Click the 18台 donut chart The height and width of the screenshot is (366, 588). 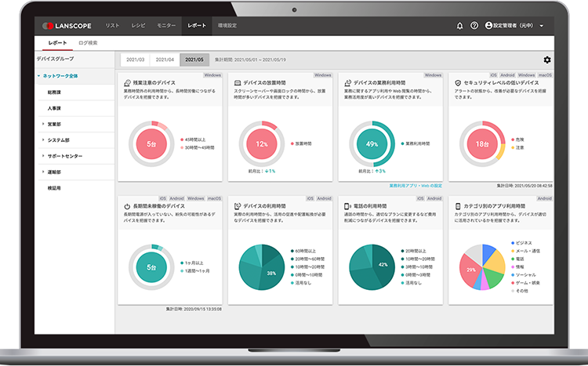tap(482, 144)
